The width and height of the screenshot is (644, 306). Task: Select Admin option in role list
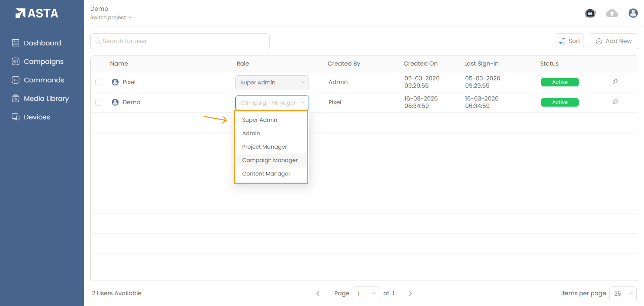coord(251,133)
